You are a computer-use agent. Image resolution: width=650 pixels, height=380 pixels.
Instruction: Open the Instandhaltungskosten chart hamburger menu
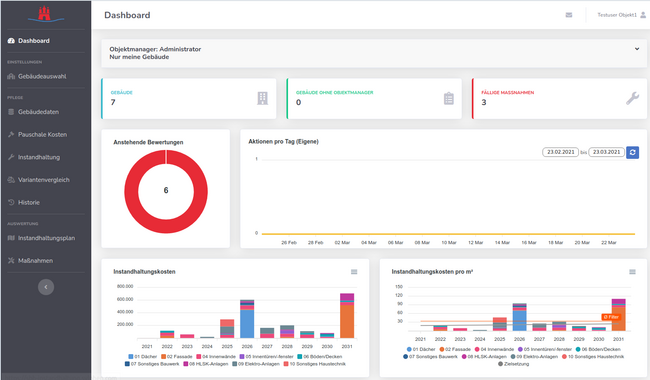[x=354, y=272]
